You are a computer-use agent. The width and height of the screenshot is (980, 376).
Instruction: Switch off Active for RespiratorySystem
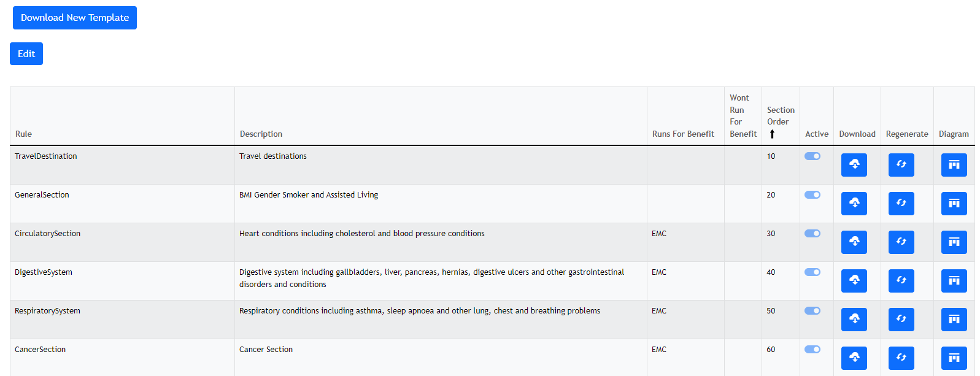click(812, 311)
